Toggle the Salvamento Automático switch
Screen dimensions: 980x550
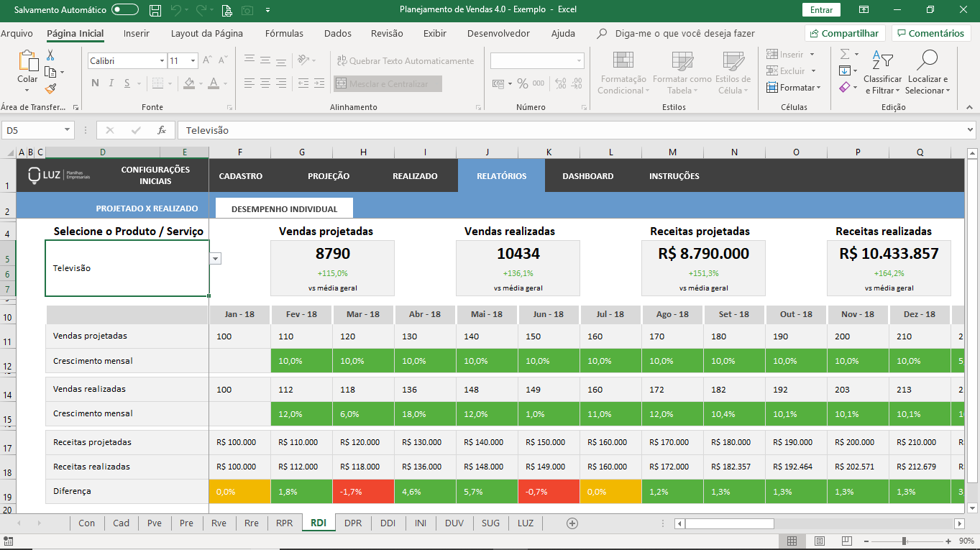pyautogui.click(x=125, y=10)
